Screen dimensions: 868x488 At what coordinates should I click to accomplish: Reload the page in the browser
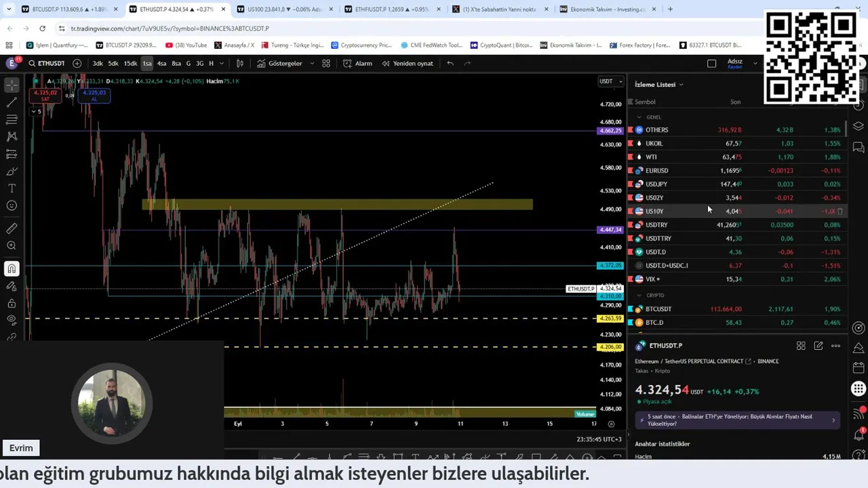[42, 28]
